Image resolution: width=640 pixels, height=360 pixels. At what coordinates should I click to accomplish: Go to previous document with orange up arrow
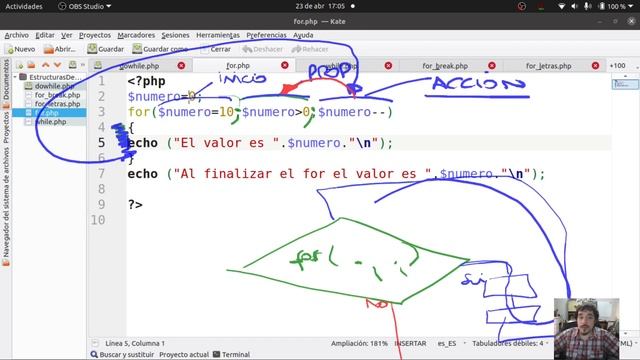point(45,65)
